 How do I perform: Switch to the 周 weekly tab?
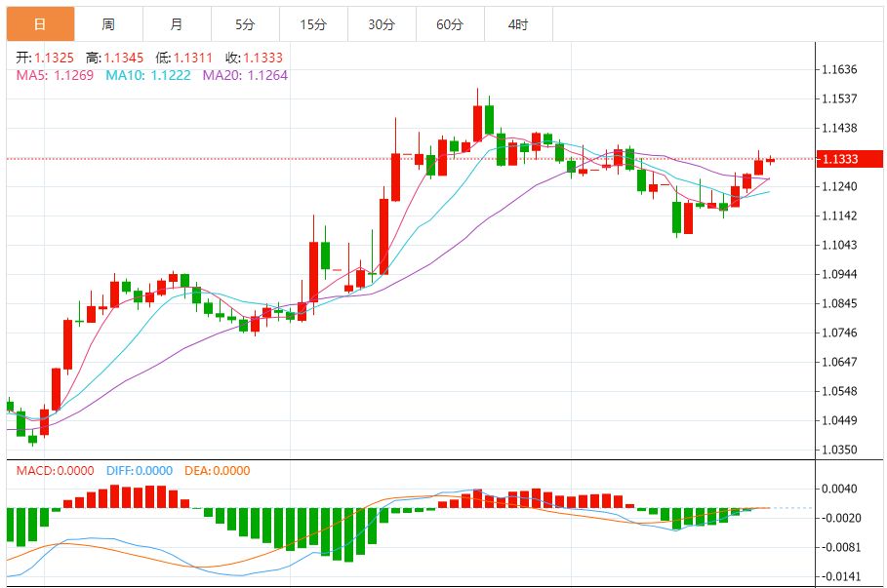click(108, 24)
